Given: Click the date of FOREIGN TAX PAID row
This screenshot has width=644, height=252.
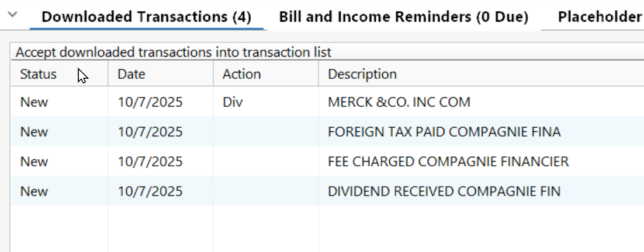Looking at the screenshot, I should pos(150,132).
